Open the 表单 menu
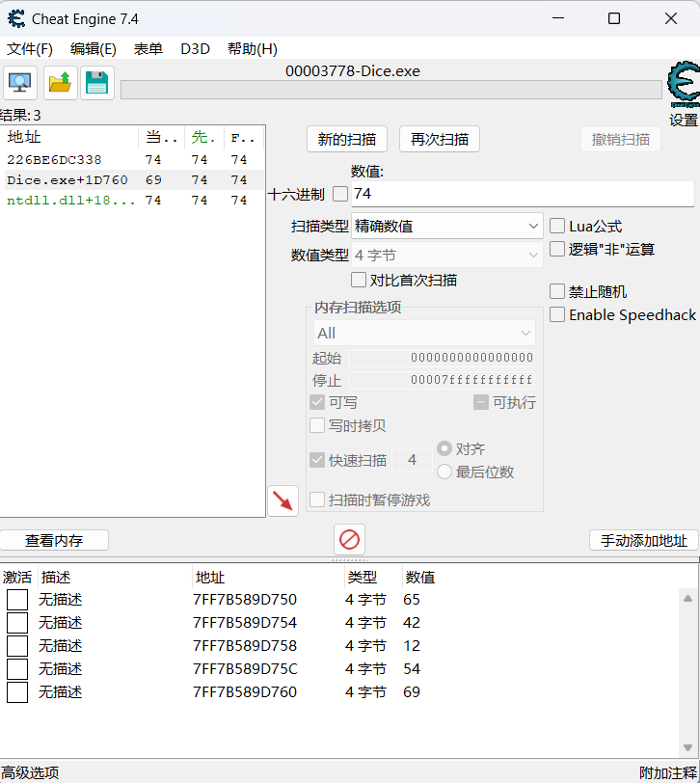 148,49
